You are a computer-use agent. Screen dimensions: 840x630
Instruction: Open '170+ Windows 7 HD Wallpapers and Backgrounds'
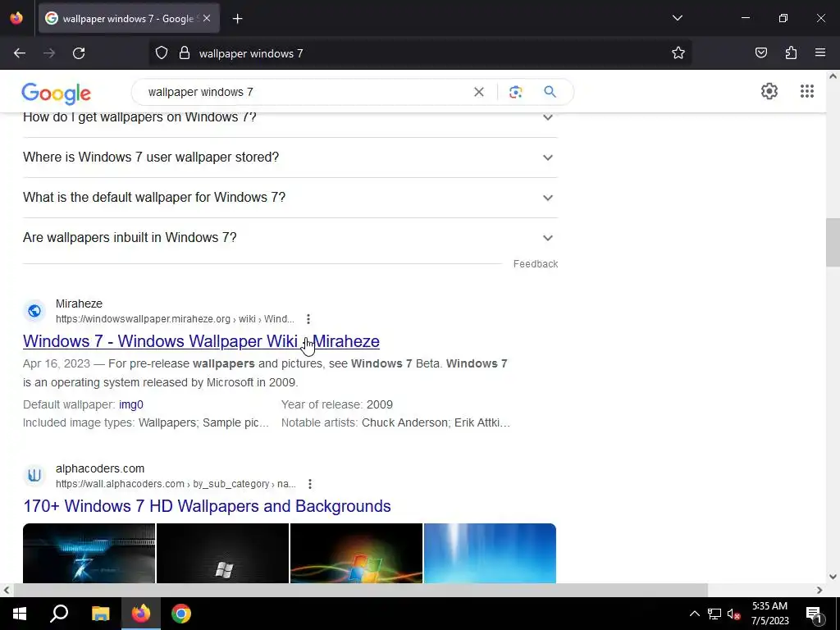[207, 506]
